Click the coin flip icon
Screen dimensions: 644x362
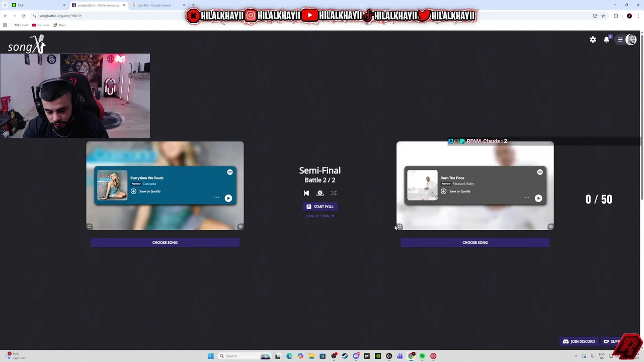pos(320,193)
